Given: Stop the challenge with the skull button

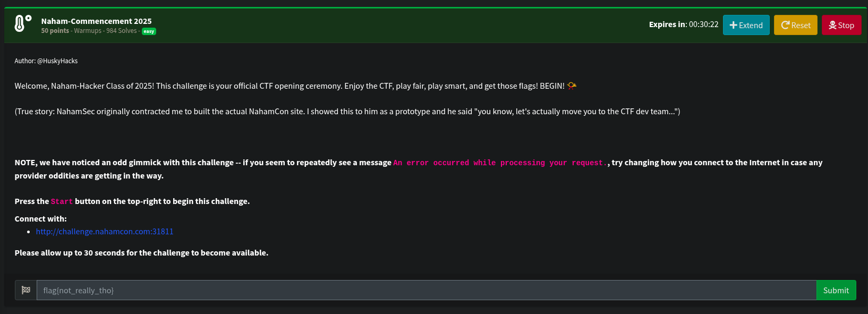Looking at the screenshot, I should pyautogui.click(x=841, y=25).
